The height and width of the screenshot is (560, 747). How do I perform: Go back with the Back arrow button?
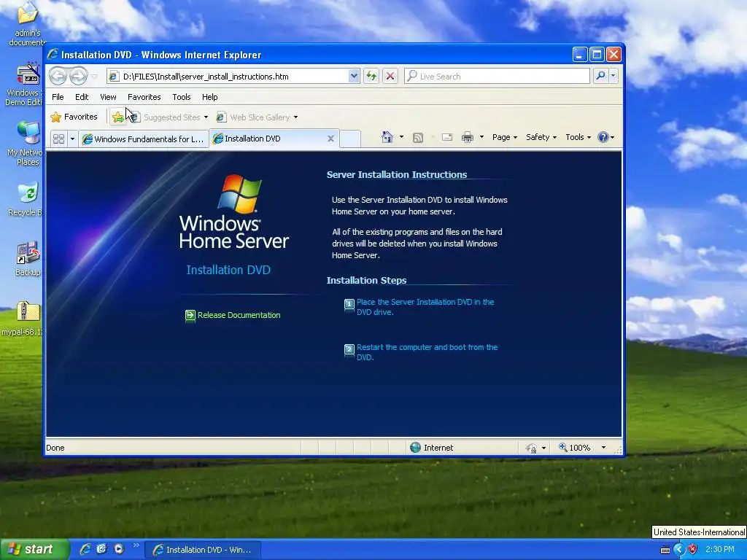(58, 76)
